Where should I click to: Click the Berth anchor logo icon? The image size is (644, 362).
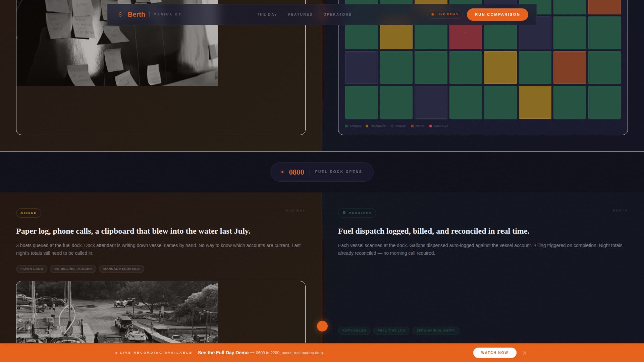click(121, 14)
